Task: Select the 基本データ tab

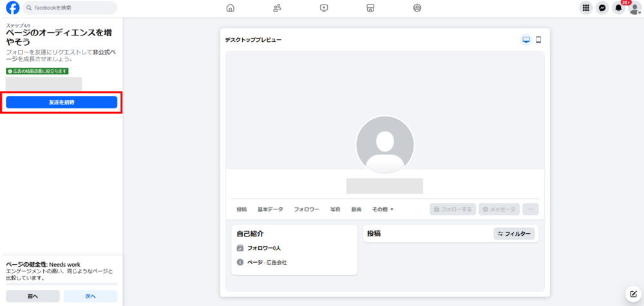Action: pyautogui.click(x=270, y=209)
